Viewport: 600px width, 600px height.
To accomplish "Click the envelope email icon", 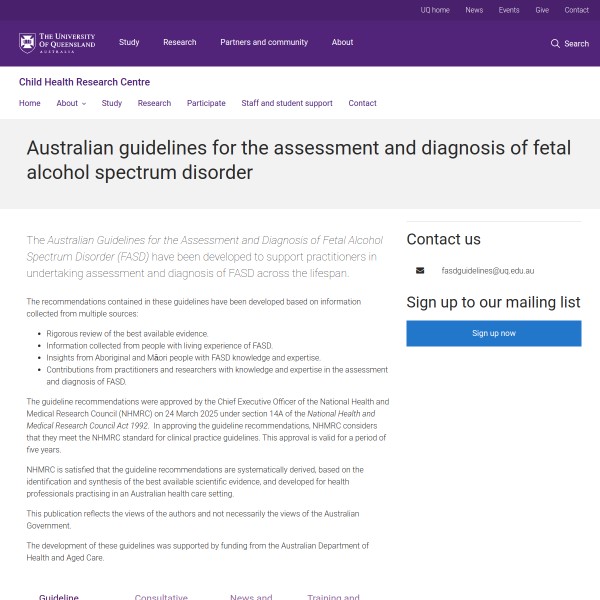I will coord(420,271).
